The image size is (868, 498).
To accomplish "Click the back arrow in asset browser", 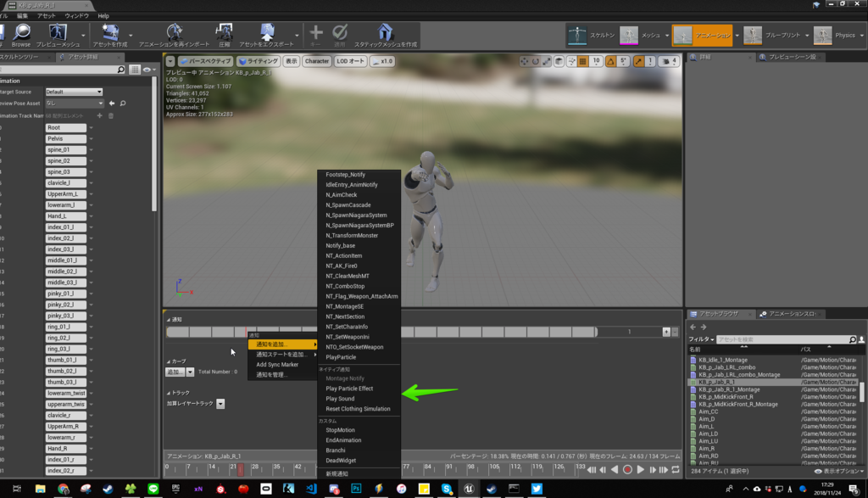I will click(x=693, y=327).
